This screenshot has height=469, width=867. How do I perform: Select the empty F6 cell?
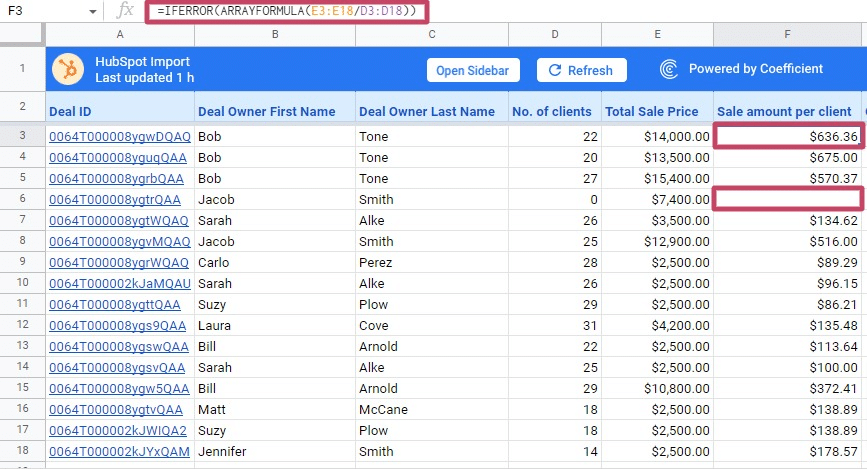786,199
